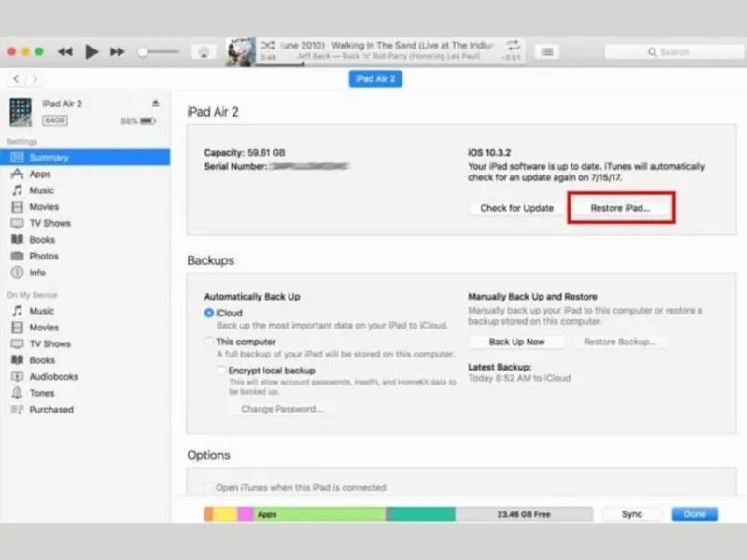Image resolution: width=747 pixels, height=560 pixels.
Task: Click the now playing album artwork
Action: [x=241, y=52]
